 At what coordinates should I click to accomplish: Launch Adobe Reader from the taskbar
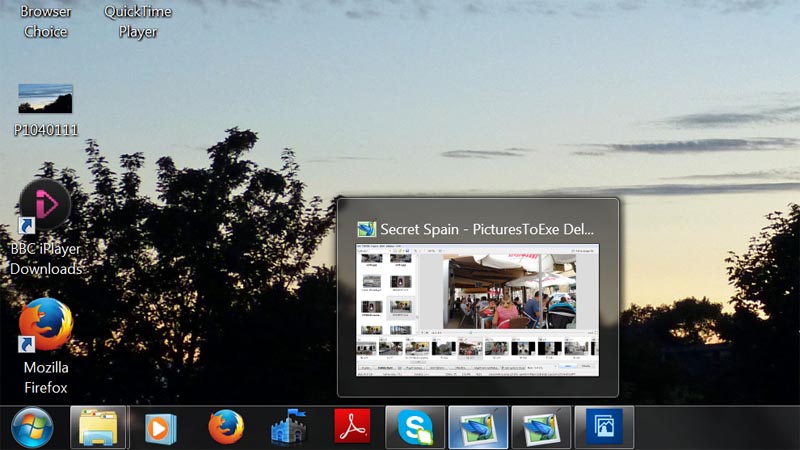[352, 428]
